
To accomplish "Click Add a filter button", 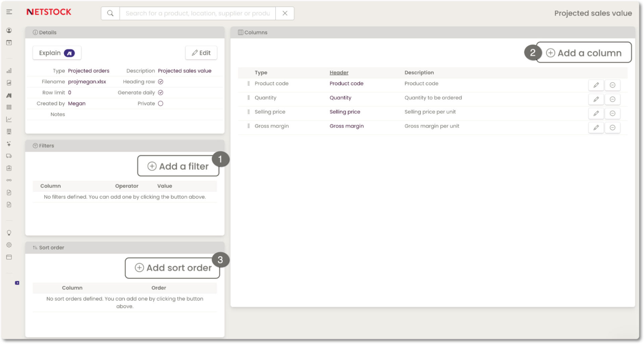I will (178, 166).
